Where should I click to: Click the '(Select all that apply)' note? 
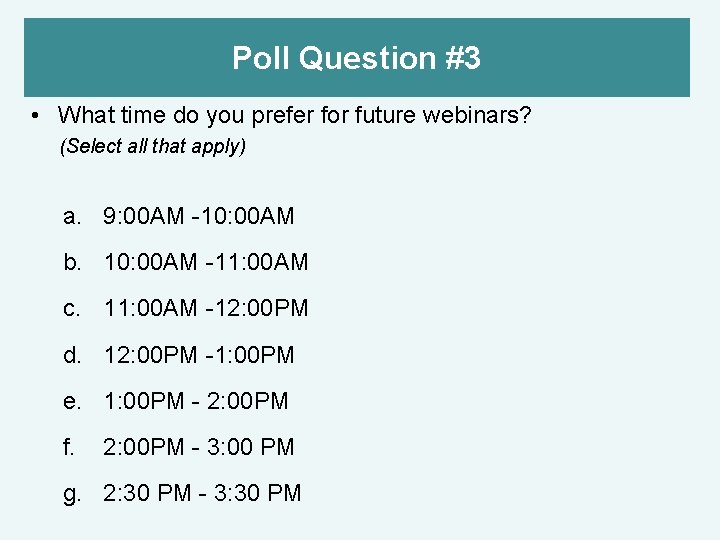(x=153, y=146)
